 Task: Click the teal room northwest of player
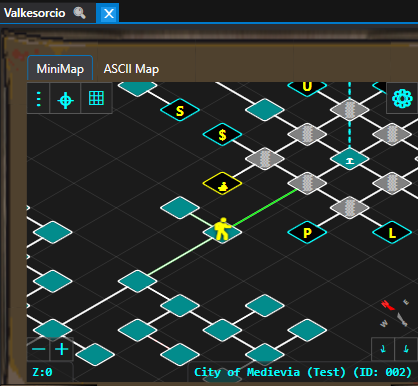(x=180, y=208)
